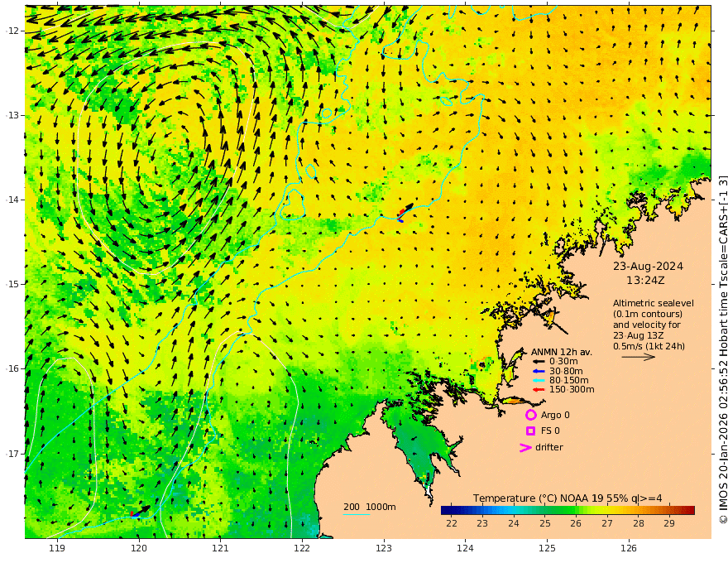Click the '27' colour bar tick label
The image size is (728, 563).
click(x=607, y=523)
